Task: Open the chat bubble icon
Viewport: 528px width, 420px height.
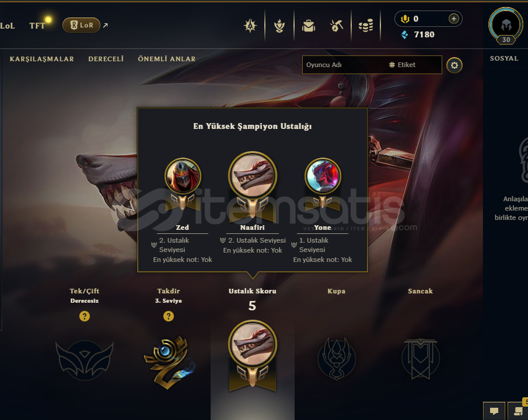Action: (x=494, y=411)
